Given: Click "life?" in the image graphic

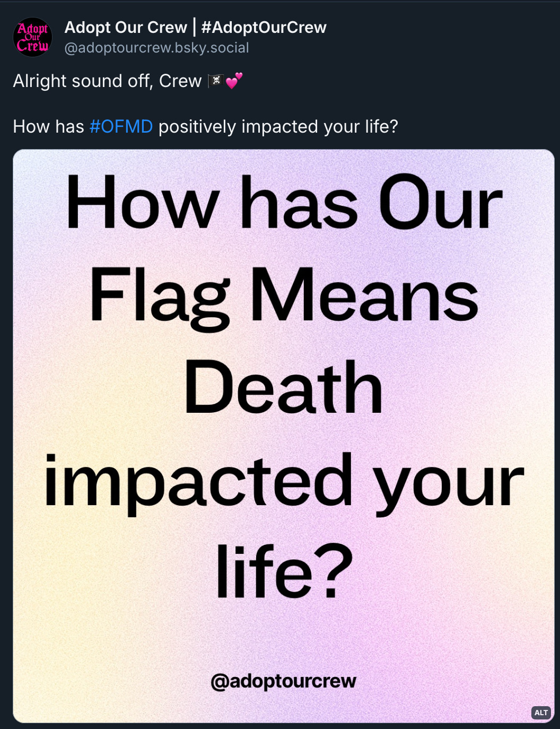Looking at the screenshot, I should pyautogui.click(x=284, y=572).
